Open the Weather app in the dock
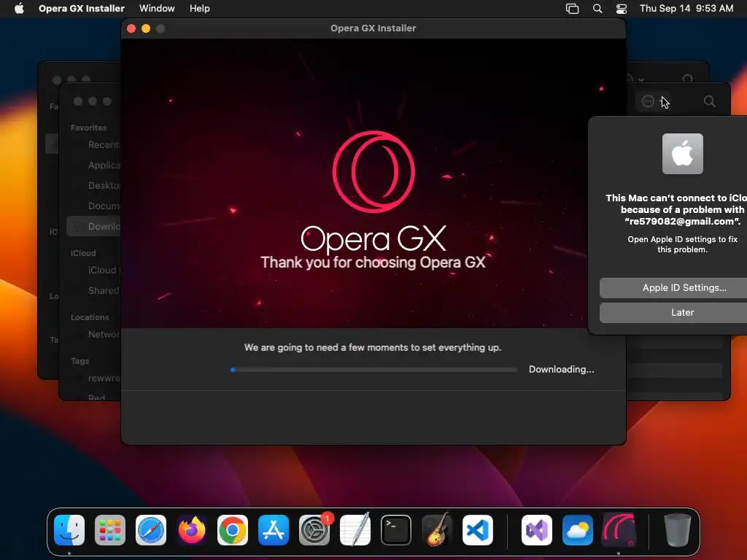 click(578, 530)
